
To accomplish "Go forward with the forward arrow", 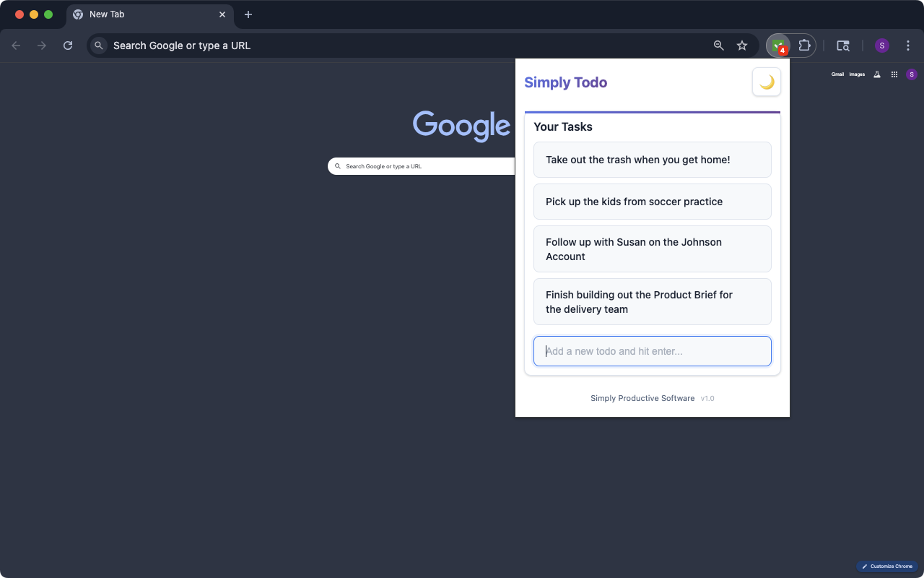I will [42, 46].
